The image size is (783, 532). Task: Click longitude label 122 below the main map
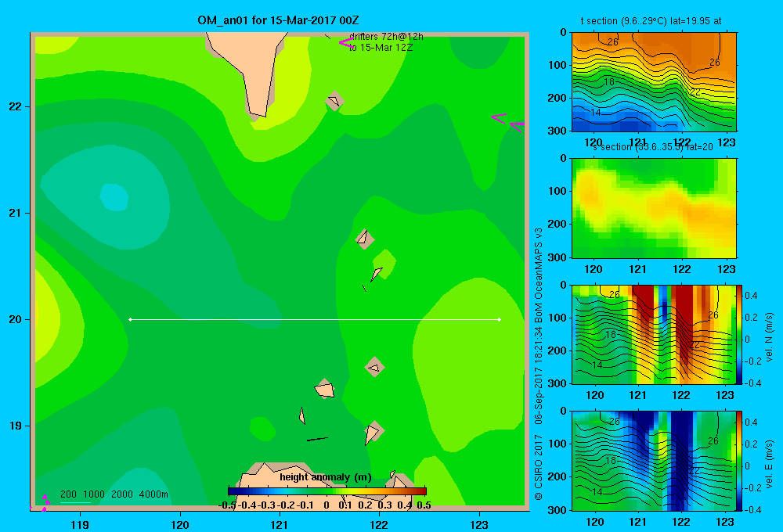coord(379,524)
